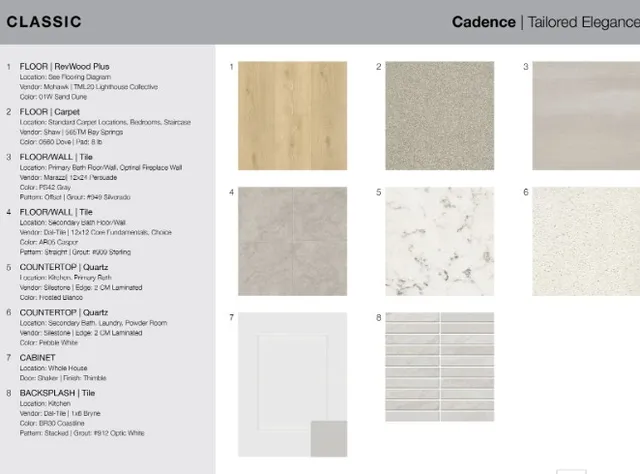
Task: Select the FLOOR | Carpet list heading
Action: [x=53, y=113]
